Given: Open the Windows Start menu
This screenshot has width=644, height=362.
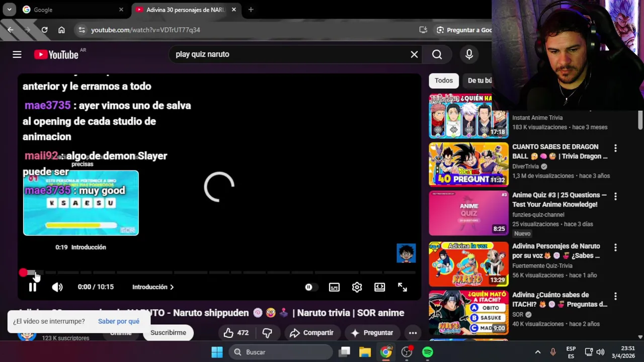Looking at the screenshot, I should pyautogui.click(x=217, y=352).
